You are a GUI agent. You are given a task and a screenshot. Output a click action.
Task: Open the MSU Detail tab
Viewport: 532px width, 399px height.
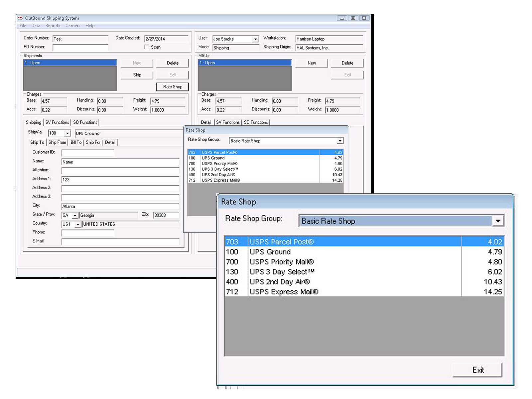point(206,122)
